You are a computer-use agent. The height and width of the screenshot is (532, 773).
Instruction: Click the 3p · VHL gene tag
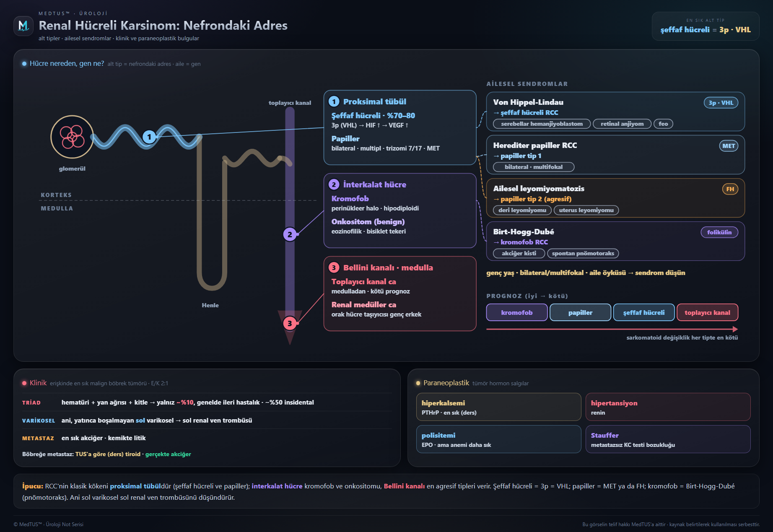(x=721, y=103)
